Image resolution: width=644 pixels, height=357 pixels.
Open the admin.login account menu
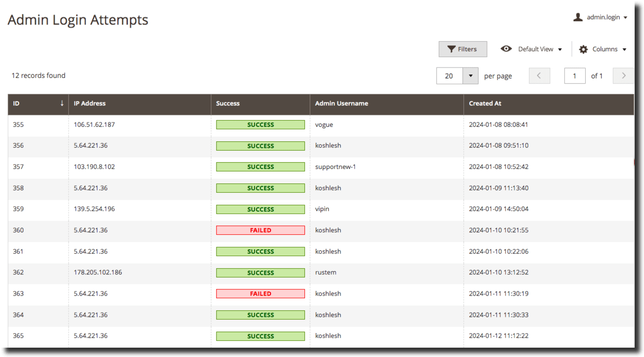606,17
